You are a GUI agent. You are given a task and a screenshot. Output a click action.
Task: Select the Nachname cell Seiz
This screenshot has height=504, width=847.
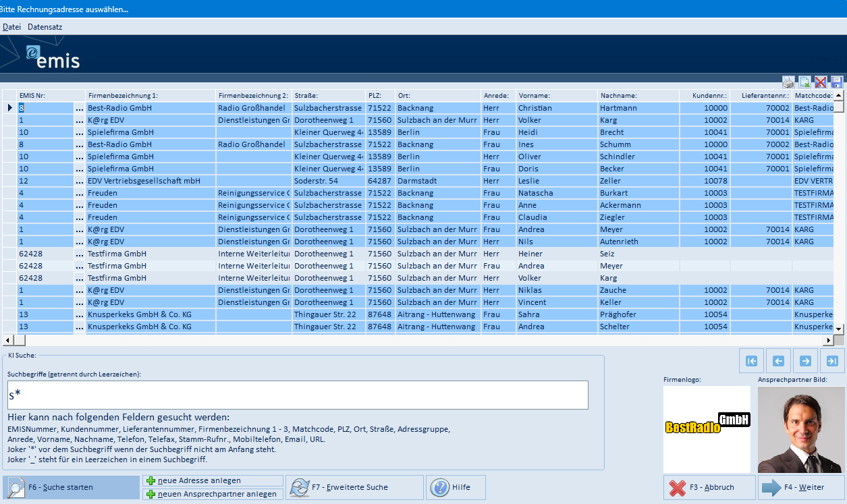point(638,254)
